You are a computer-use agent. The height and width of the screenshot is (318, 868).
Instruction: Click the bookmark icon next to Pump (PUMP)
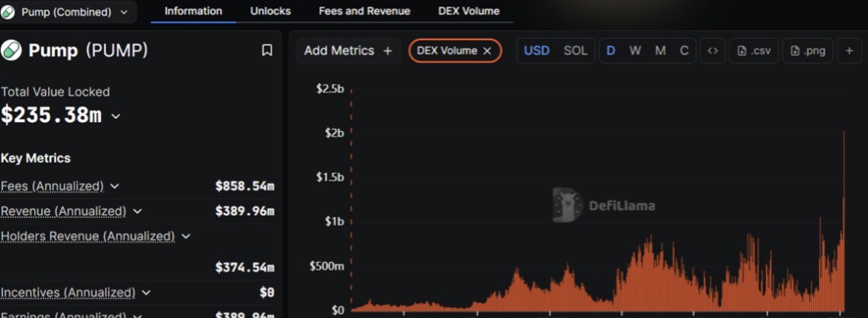click(x=267, y=51)
